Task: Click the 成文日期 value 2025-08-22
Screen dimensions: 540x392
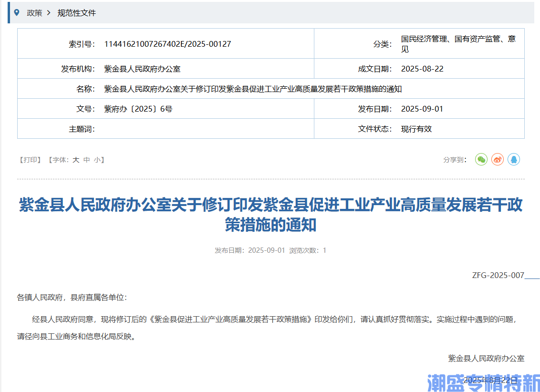Action: pos(422,69)
